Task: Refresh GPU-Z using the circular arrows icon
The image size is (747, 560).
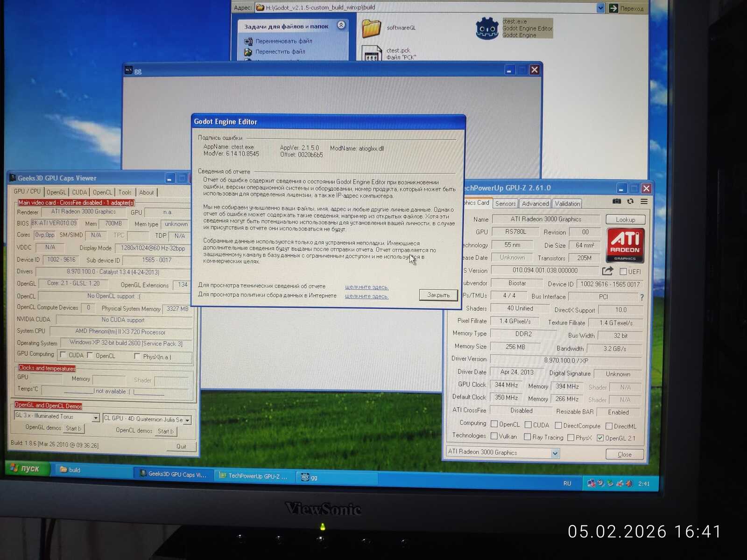Action: coord(630,202)
